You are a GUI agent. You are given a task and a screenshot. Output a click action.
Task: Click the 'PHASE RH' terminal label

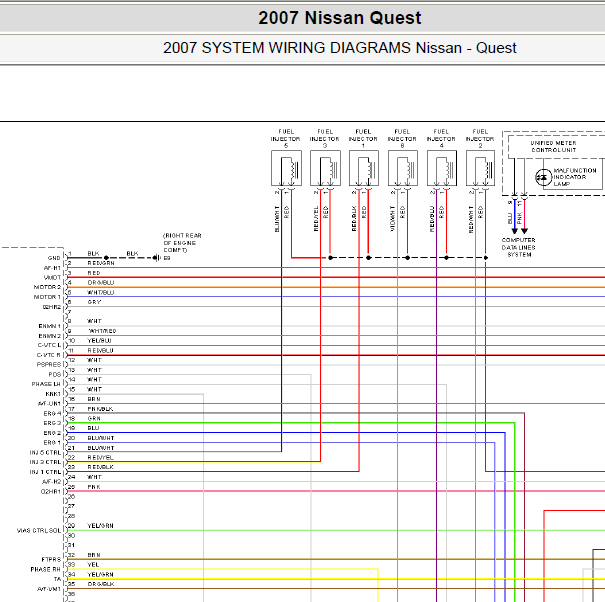(46, 569)
